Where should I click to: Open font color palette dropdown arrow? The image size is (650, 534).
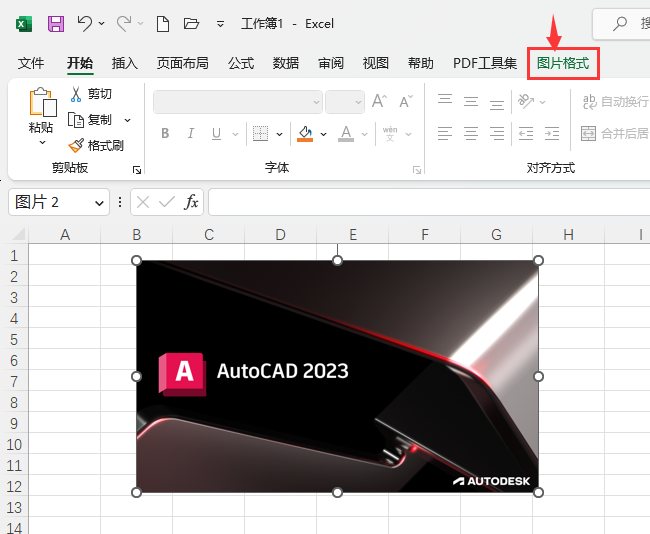click(364, 134)
